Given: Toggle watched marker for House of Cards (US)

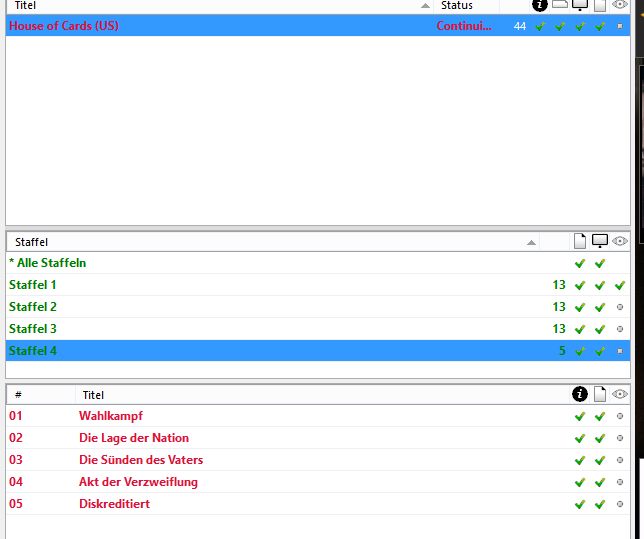Looking at the screenshot, I should click(x=620, y=26).
